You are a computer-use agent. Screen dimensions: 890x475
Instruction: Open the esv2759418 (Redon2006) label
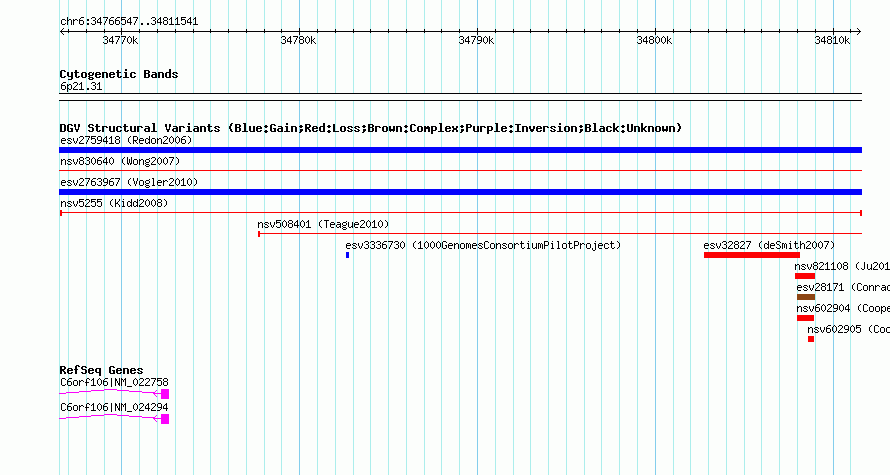(126, 140)
